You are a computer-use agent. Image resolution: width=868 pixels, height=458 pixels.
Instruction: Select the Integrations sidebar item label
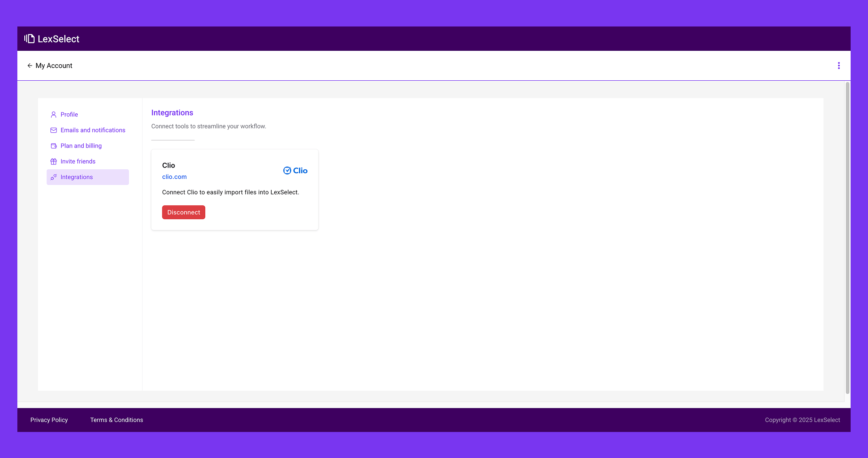point(77,177)
